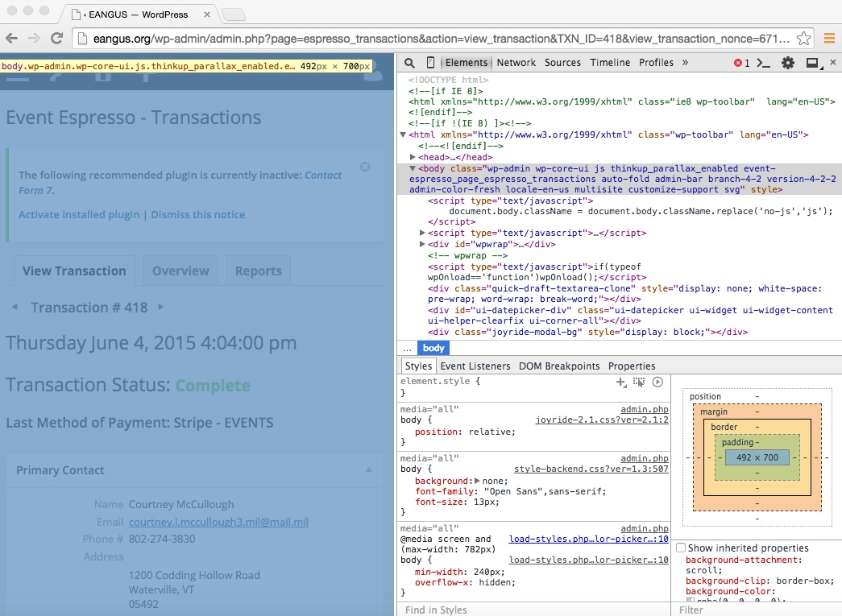Image resolution: width=842 pixels, height=616 pixels.
Task: Go to previous transaction arrow
Action: pos(15,307)
